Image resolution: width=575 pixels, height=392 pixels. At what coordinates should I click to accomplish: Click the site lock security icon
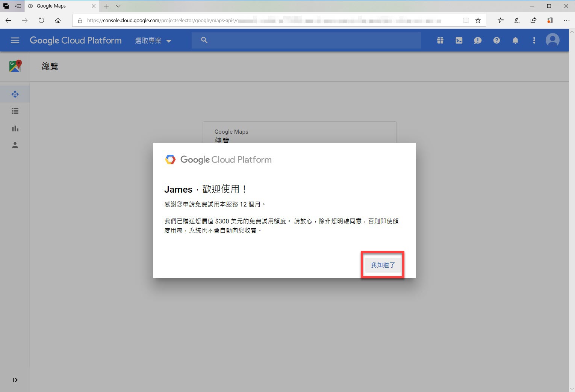pyautogui.click(x=80, y=21)
